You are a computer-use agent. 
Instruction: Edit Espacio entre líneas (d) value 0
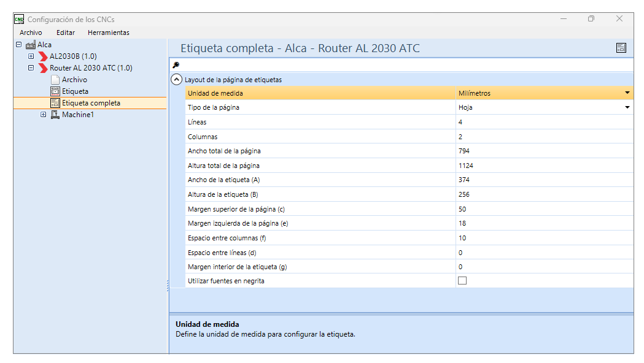544,252
